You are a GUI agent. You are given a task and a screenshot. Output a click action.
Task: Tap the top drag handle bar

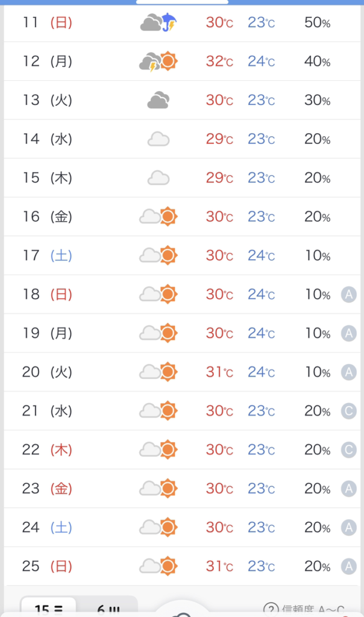tap(182, 2)
